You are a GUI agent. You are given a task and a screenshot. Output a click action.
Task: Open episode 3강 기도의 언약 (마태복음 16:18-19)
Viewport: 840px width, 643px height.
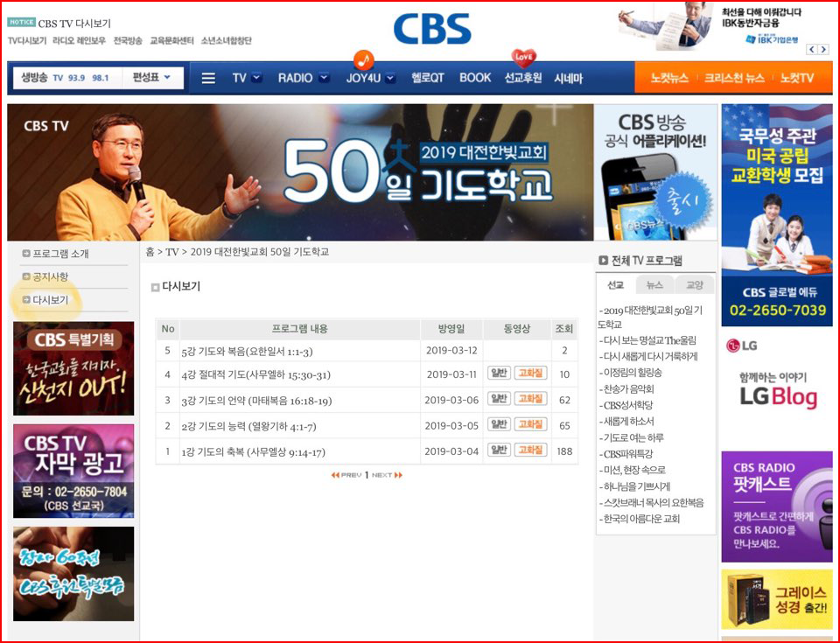click(x=256, y=401)
